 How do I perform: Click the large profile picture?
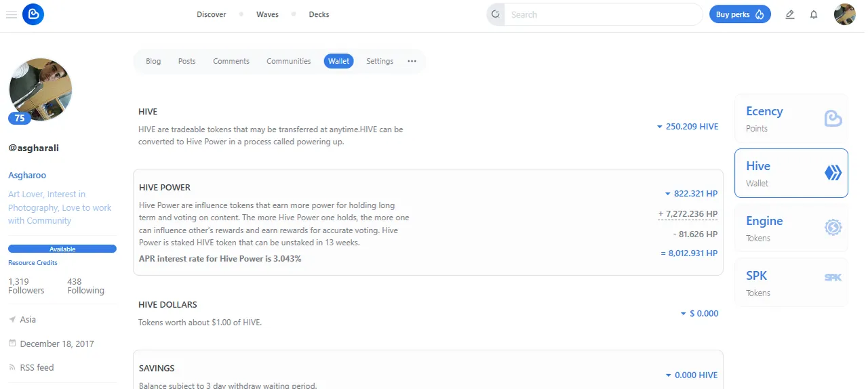(x=41, y=89)
